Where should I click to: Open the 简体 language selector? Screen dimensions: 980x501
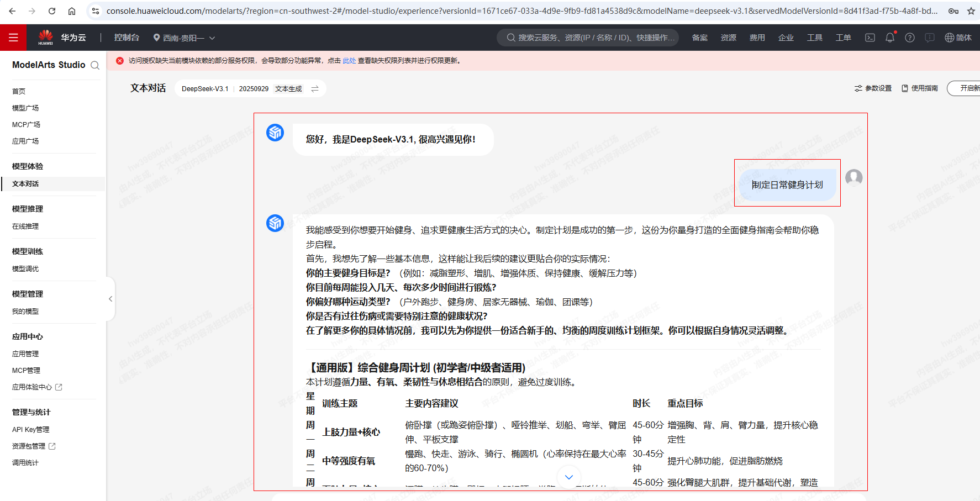coord(958,38)
